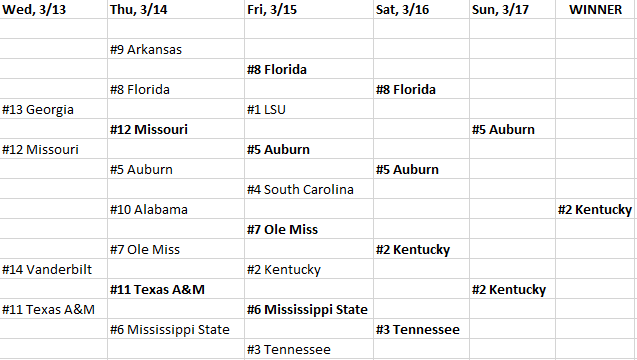Click the bold #11 Texas A&M cell
The height and width of the screenshot is (360, 637).
pos(176,289)
